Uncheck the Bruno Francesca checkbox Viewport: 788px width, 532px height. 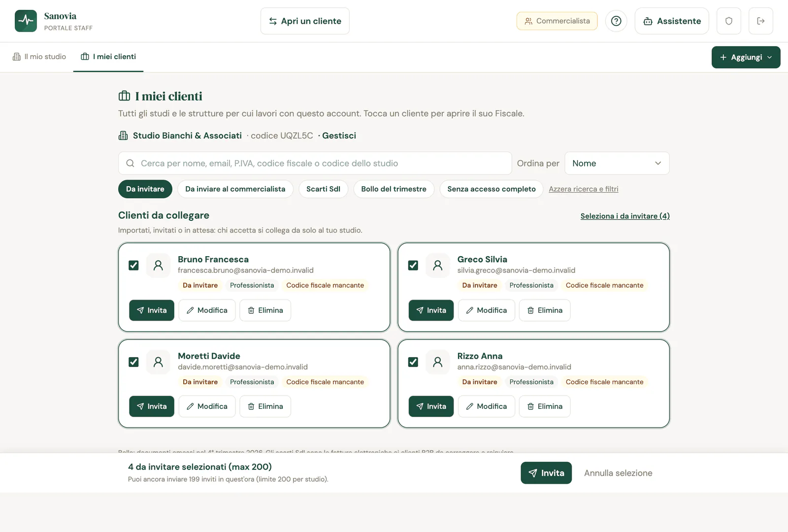point(133,266)
